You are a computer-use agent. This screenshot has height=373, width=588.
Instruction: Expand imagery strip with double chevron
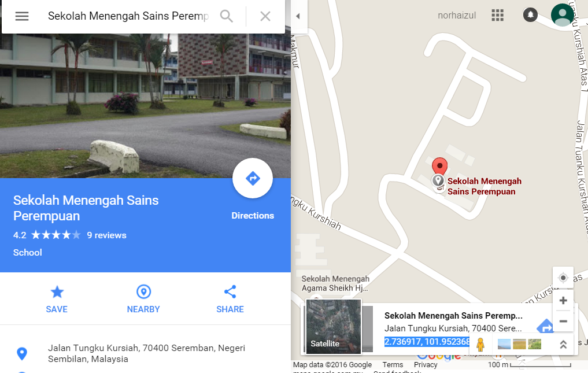(563, 344)
